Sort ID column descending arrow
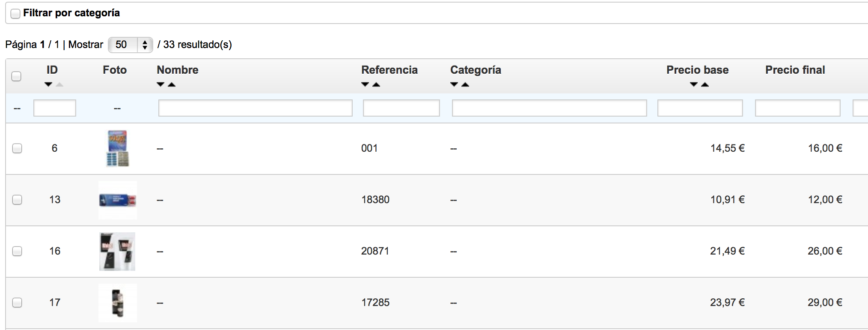The image size is (868, 330). [48, 84]
